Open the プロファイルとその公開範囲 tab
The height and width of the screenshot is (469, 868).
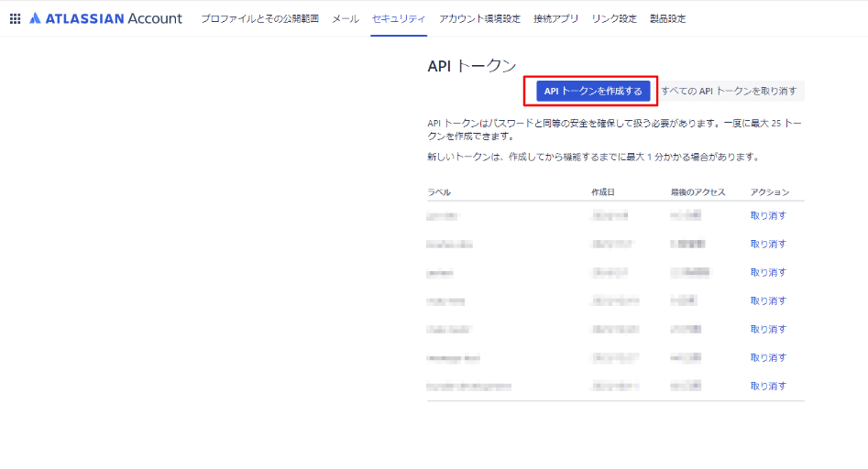(259, 19)
